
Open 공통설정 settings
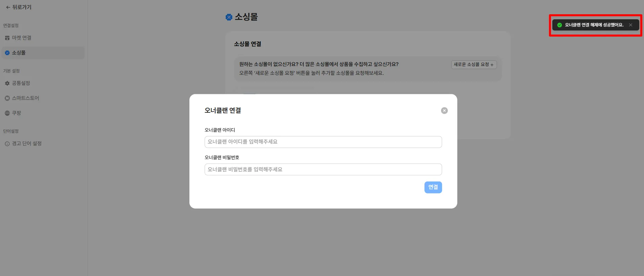[43, 83]
